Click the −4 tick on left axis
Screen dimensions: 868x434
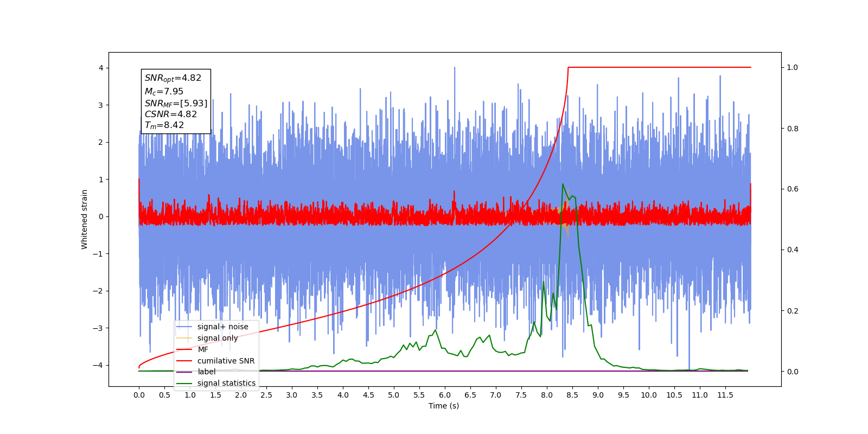98,365
